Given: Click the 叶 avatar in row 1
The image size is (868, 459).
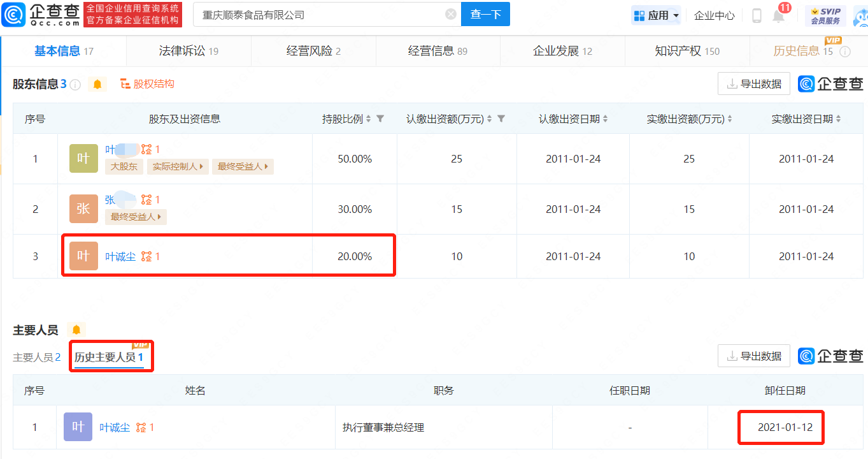Looking at the screenshot, I should [83, 159].
